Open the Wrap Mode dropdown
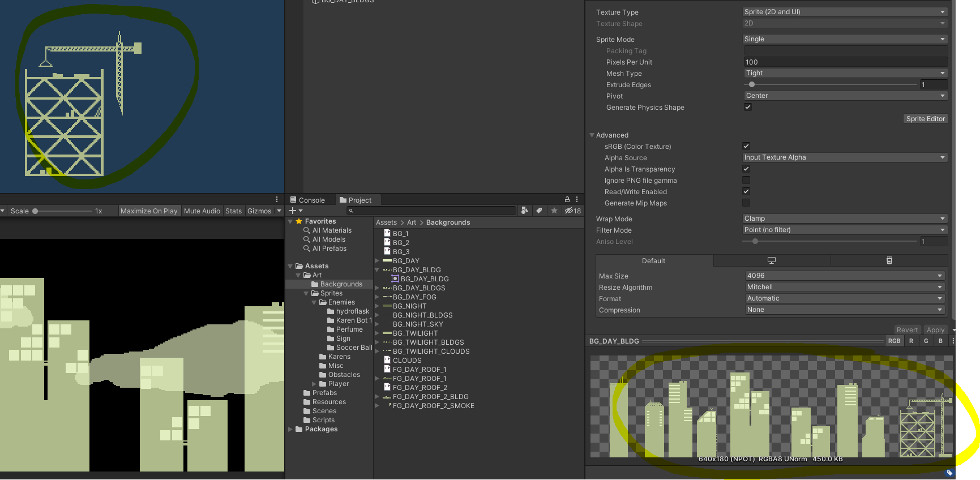 click(x=845, y=218)
